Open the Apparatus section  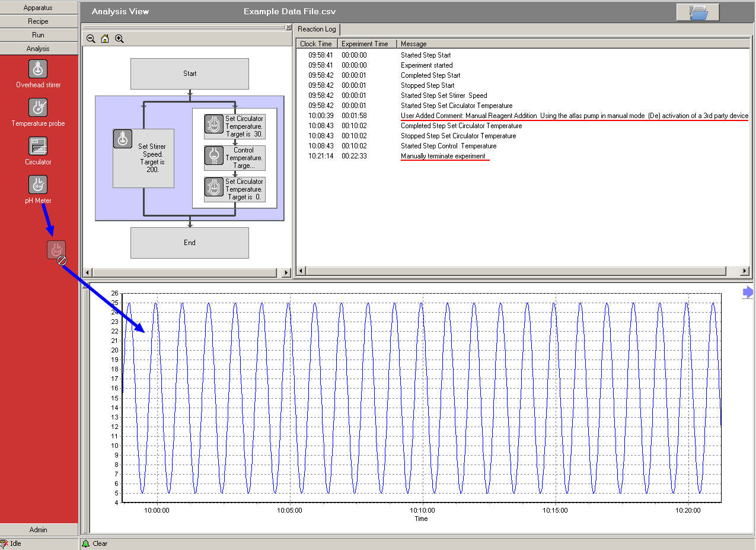[x=39, y=7]
